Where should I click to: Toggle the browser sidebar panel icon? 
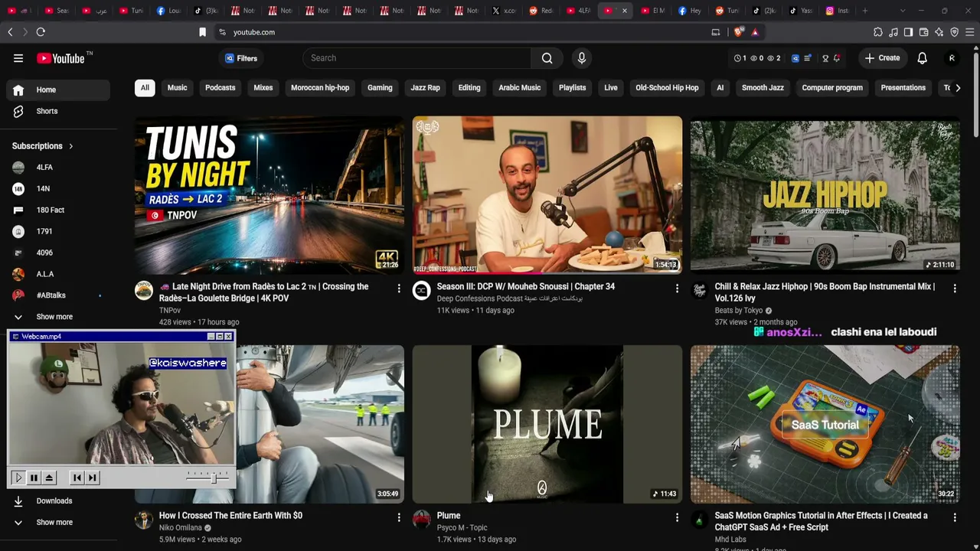(x=908, y=32)
